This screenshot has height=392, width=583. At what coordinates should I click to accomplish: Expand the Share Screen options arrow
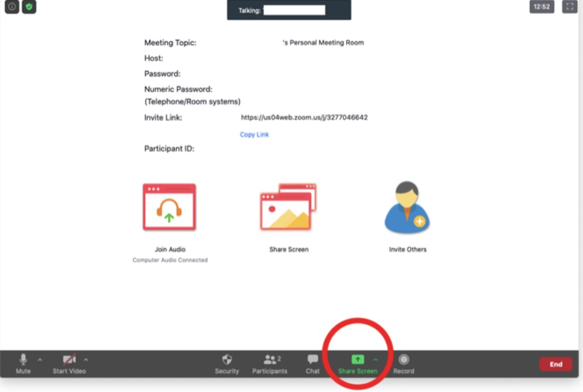click(x=375, y=360)
